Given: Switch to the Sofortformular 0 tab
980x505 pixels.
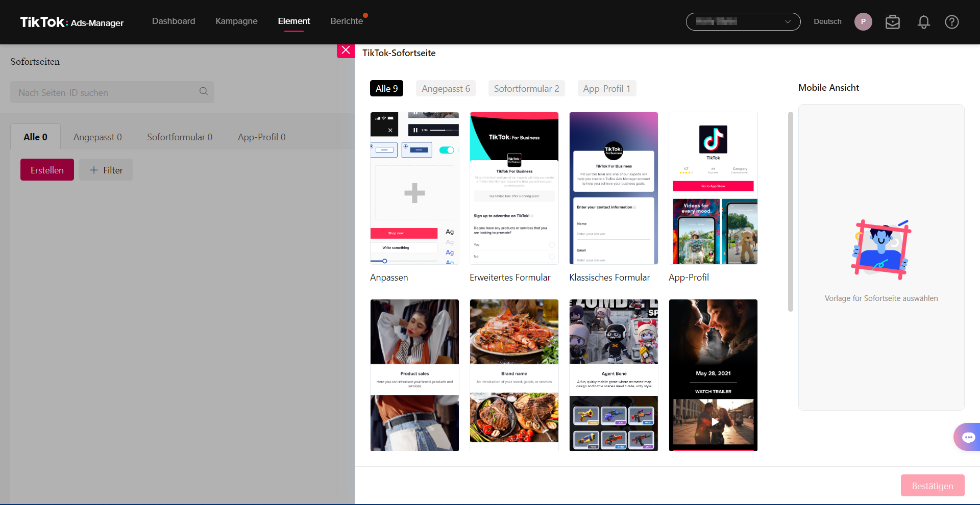Looking at the screenshot, I should coord(180,137).
